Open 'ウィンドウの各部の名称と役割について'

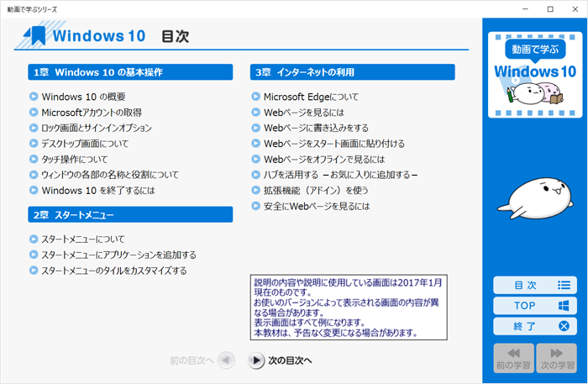point(110,175)
